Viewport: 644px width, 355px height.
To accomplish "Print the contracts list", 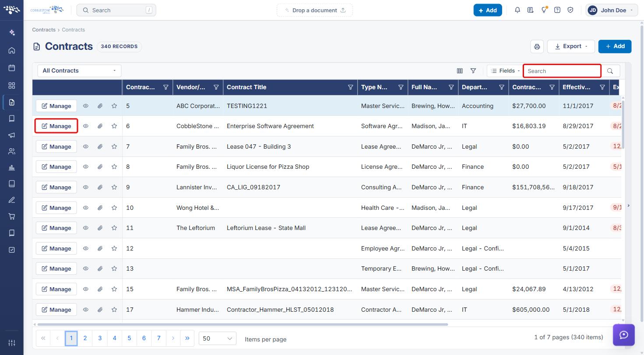I will (x=537, y=46).
